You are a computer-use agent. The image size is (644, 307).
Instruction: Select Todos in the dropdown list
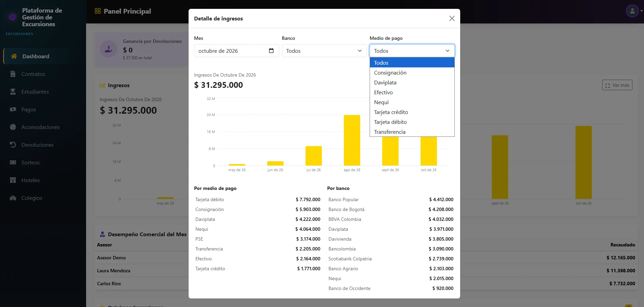[412, 63]
